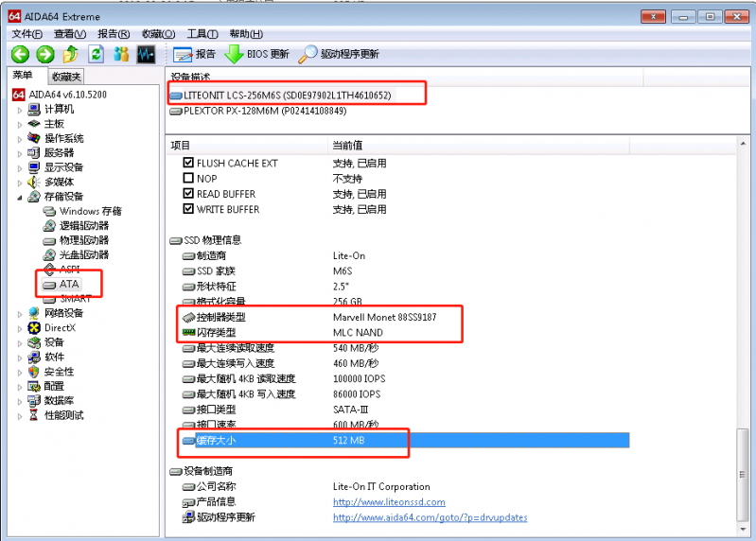Select the PLEXTOR PX-128M6M device
The image size is (756, 541).
pos(258,111)
